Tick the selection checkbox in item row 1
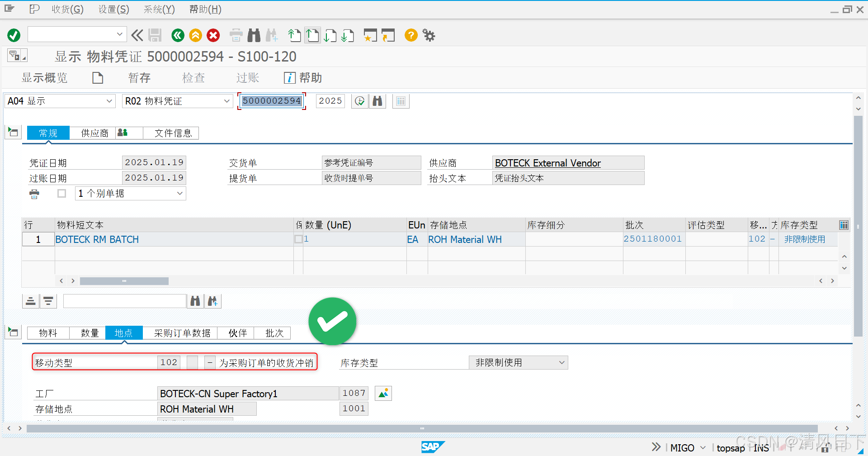This screenshot has height=456, width=868. point(298,239)
